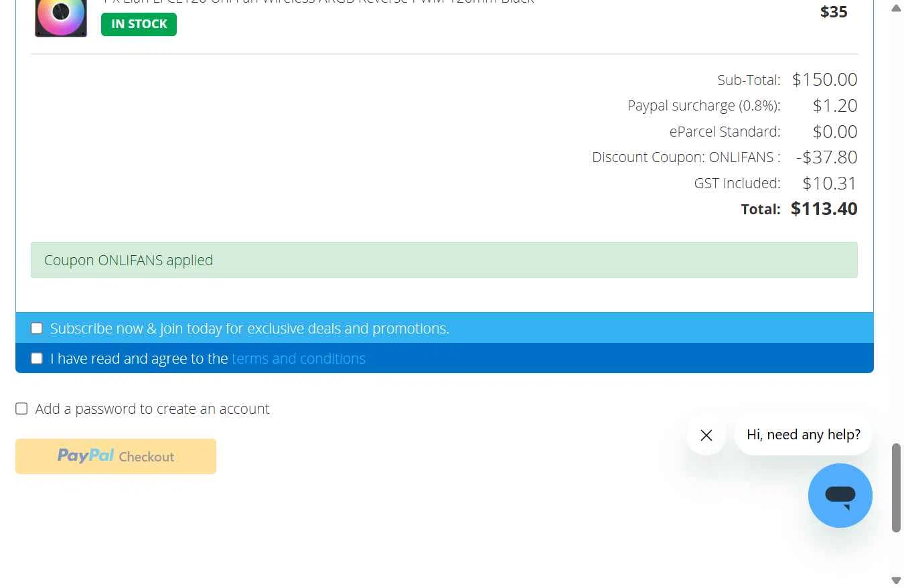Image resolution: width=904 pixels, height=588 pixels.
Task: Click the vertical scrollbar thumb
Action: tap(896, 488)
